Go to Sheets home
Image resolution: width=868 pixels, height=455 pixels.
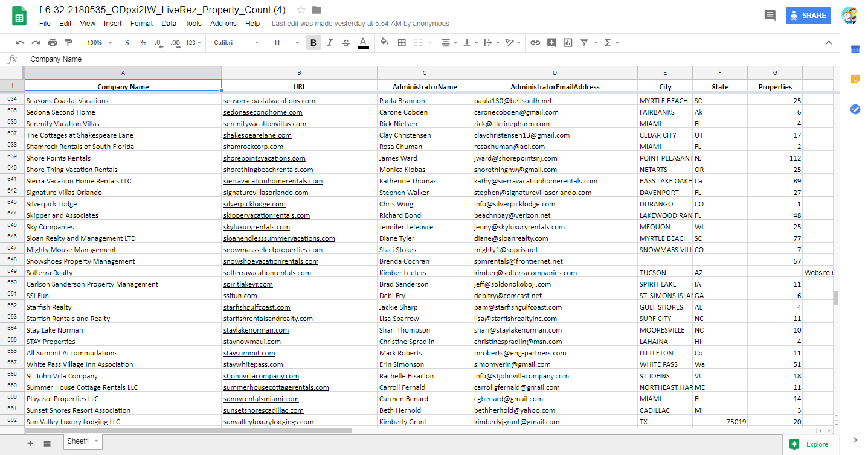pyautogui.click(x=19, y=16)
